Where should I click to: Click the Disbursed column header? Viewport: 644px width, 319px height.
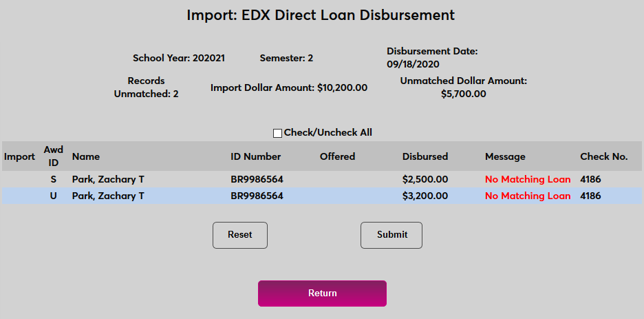[425, 156]
